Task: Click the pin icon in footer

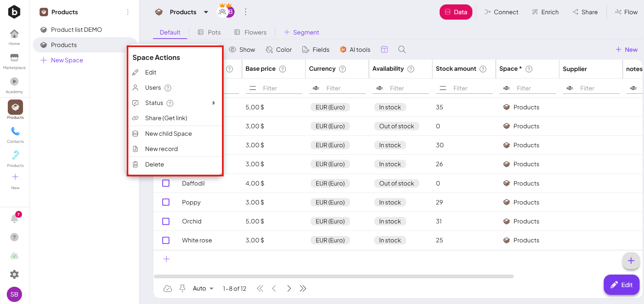Action: coord(182,288)
